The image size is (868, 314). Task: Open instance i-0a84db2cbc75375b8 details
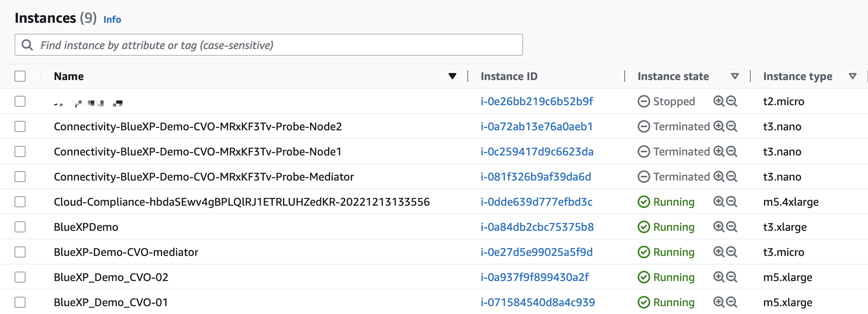537,227
